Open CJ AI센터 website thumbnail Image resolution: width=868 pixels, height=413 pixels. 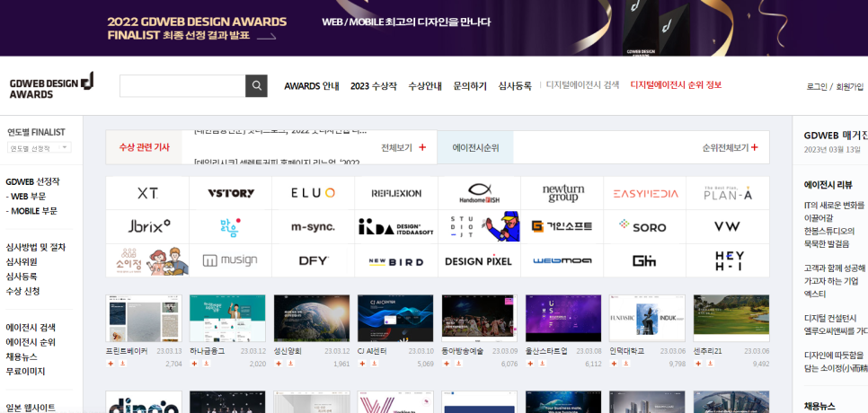point(395,319)
